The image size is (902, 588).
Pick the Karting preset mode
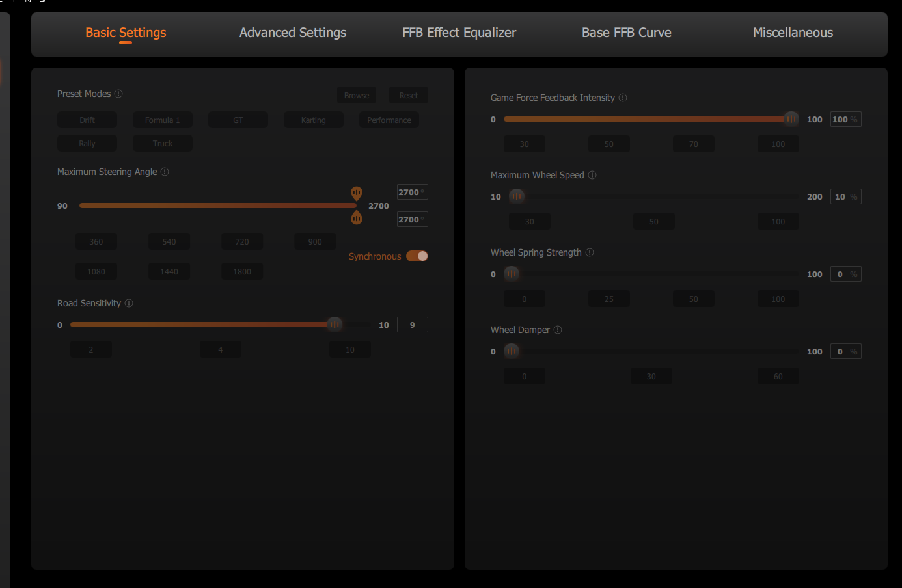coord(314,120)
